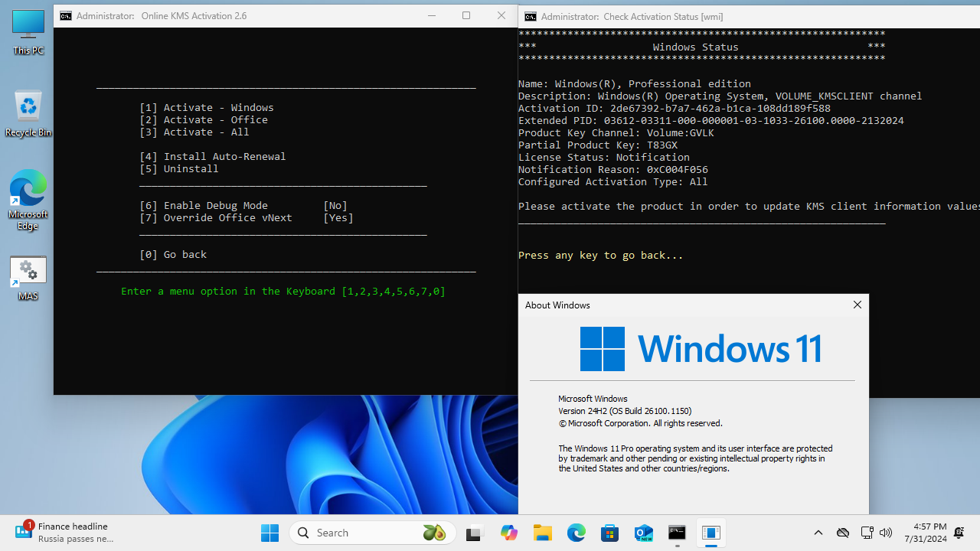This screenshot has width=980, height=551.
Task: Click 'Partial Product Key: T83GX' line
Action: (598, 145)
